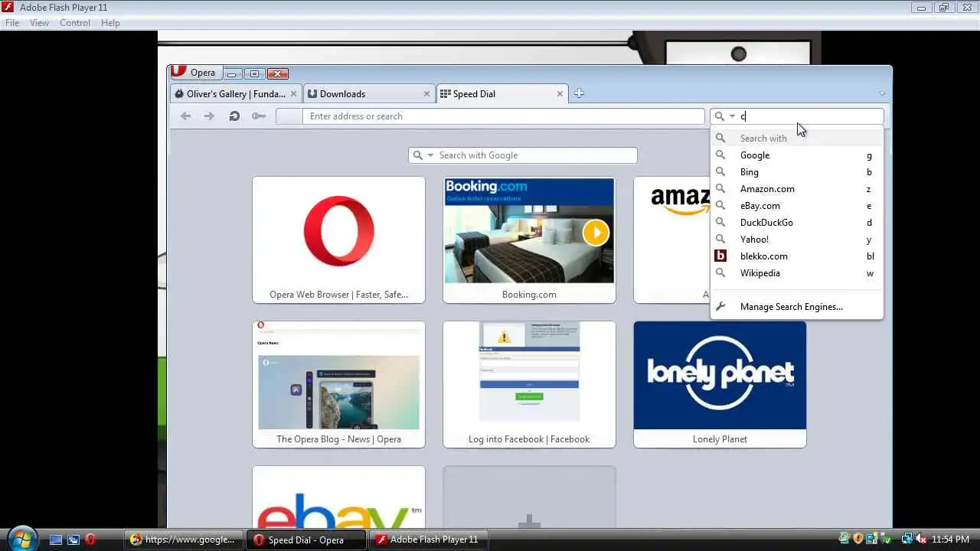Screen dimensions: 980x551
Task: Click the play button on the Booking.com tile
Action: [x=596, y=232]
